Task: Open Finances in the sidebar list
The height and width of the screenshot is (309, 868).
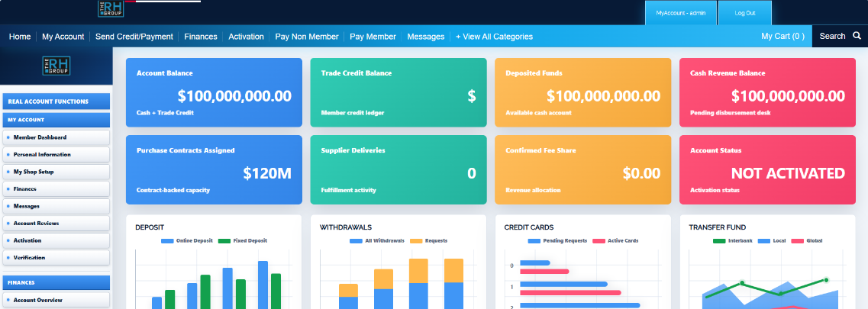Action: coord(56,188)
